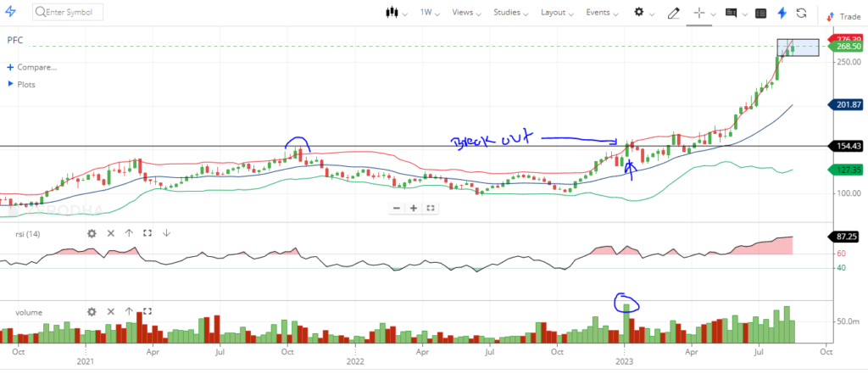This screenshot has height=374, width=868.
Task: Expand the arrow next to settings gear
Action: [652, 14]
